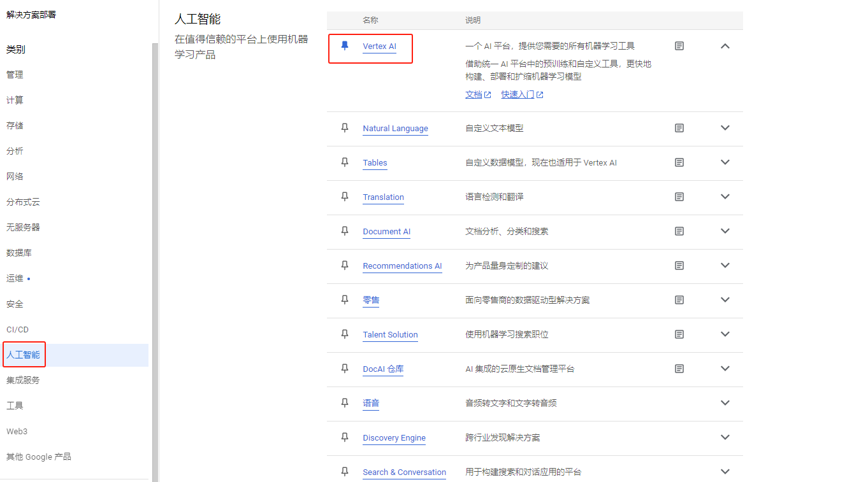Open the Recommendations AI product link
Viewport: 868px width, 482px height.
(x=402, y=266)
